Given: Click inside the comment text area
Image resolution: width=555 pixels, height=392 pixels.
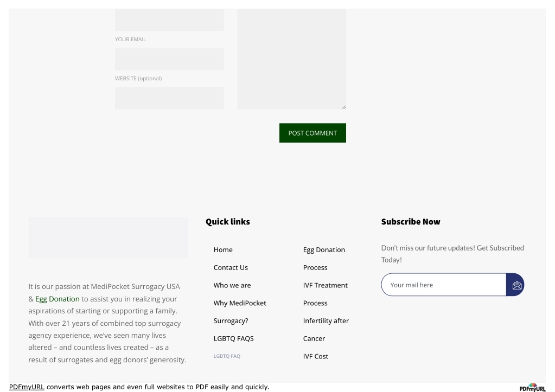Looking at the screenshot, I should pyautogui.click(x=291, y=59).
